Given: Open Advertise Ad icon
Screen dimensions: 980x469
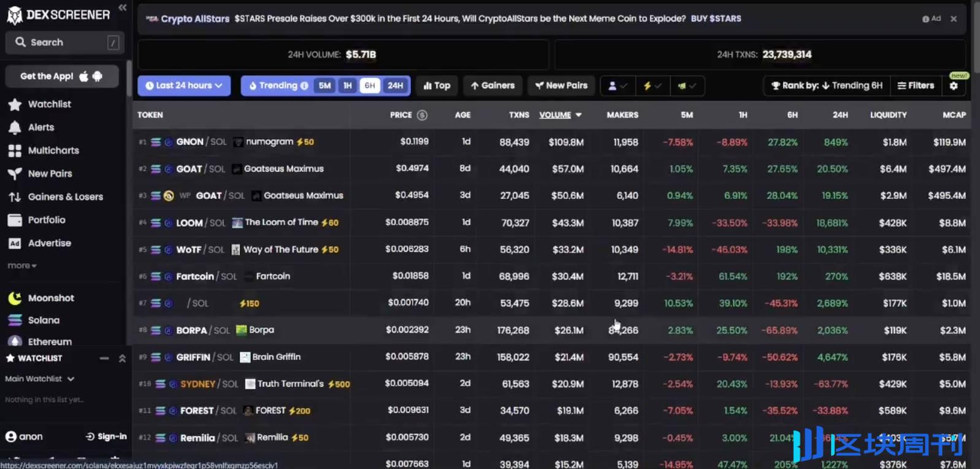Looking at the screenshot, I should [15, 243].
